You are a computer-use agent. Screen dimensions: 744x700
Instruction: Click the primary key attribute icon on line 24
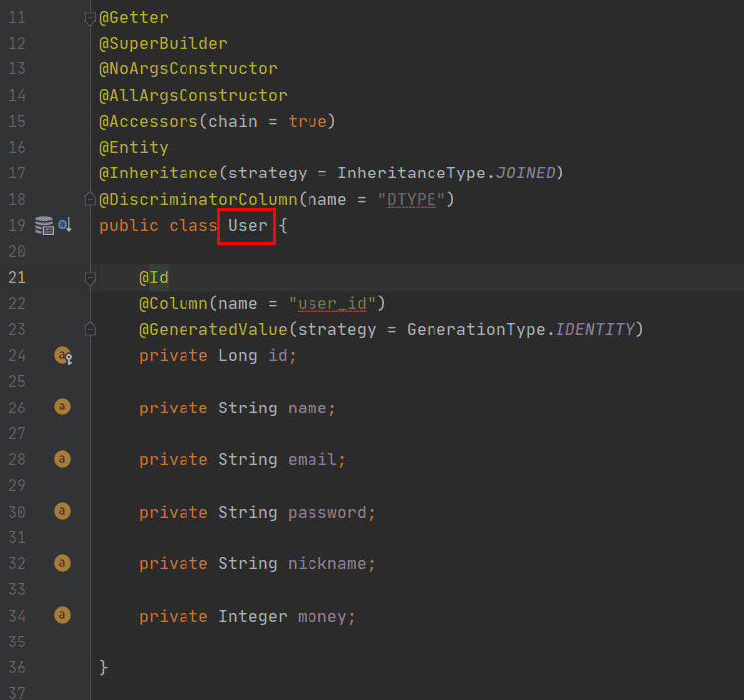(x=62, y=355)
